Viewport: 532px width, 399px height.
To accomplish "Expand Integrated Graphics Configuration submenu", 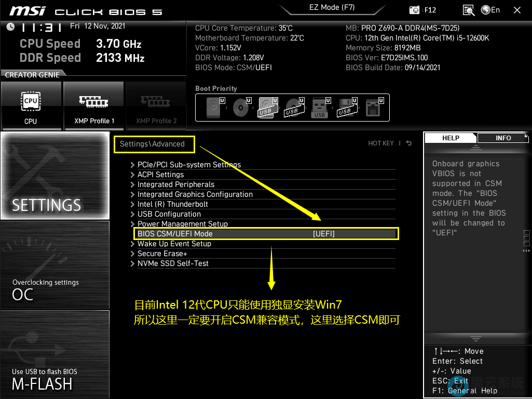I will (x=195, y=194).
